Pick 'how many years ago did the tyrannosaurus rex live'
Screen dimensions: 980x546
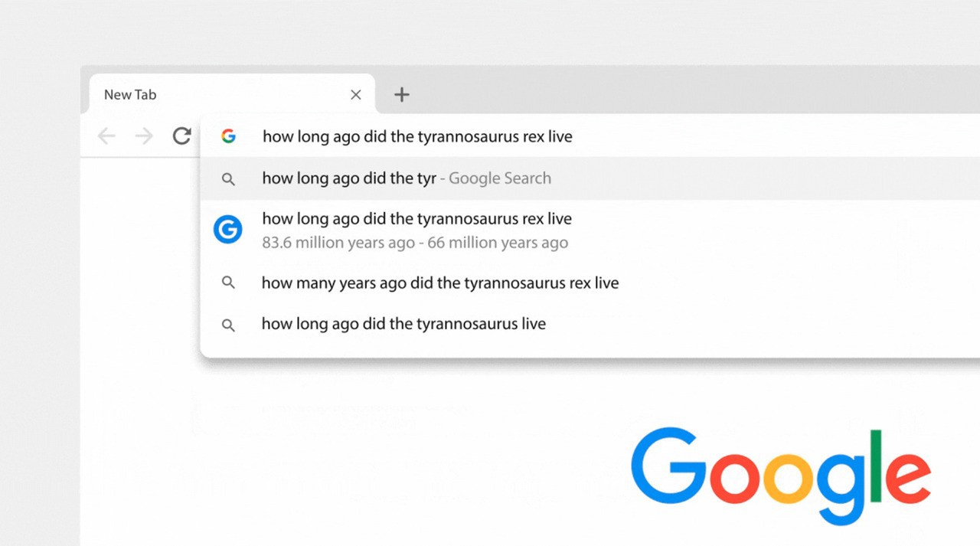(439, 283)
